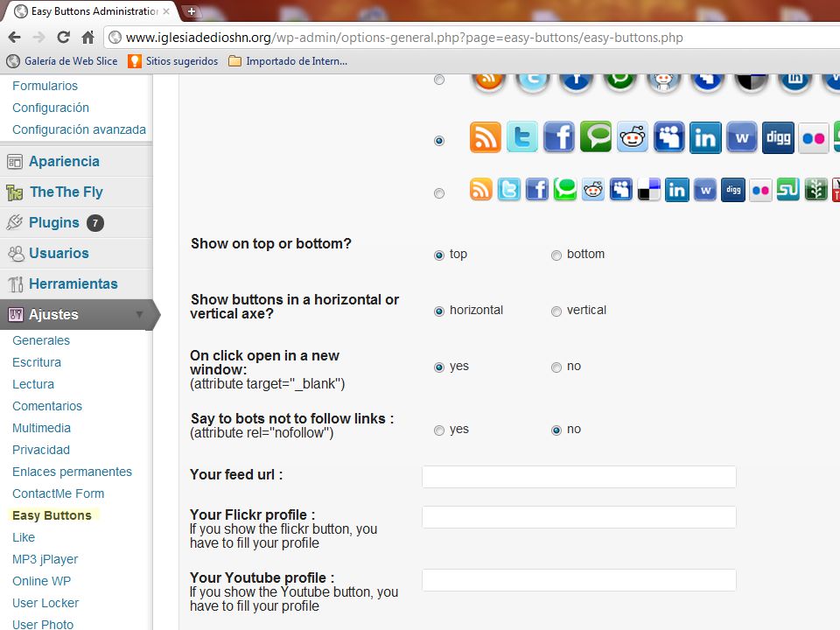Image resolution: width=840 pixels, height=630 pixels.
Task: Set open in new window to 'yes'
Action: pos(439,367)
